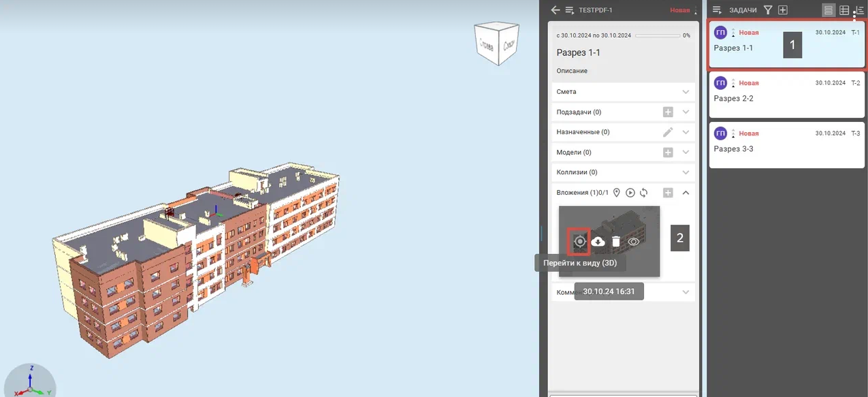
Task: Add a new task with plus icon
Action: pos(783,10)
